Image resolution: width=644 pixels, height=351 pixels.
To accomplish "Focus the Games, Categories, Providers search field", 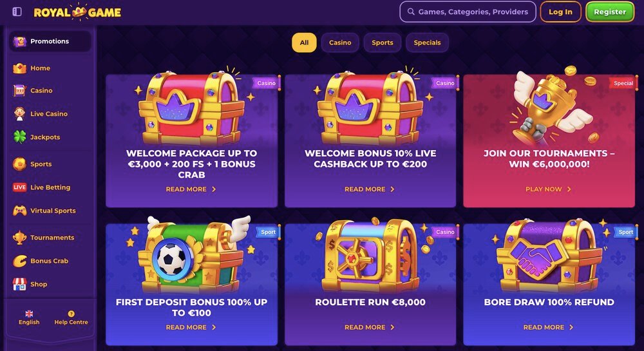I will (468, 12).
